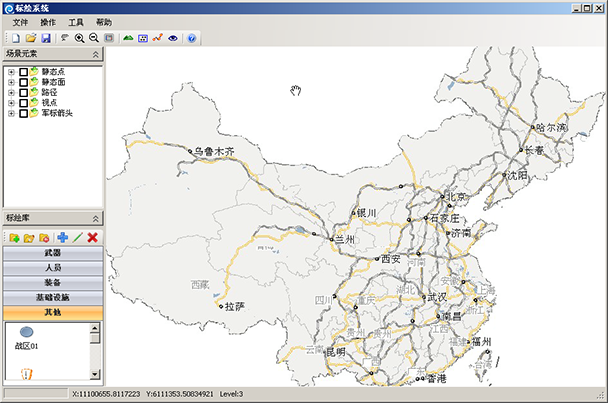Click the X coordinate status bar readout
The height and width of the screenshot is (403, 608).
coord(106,394)
